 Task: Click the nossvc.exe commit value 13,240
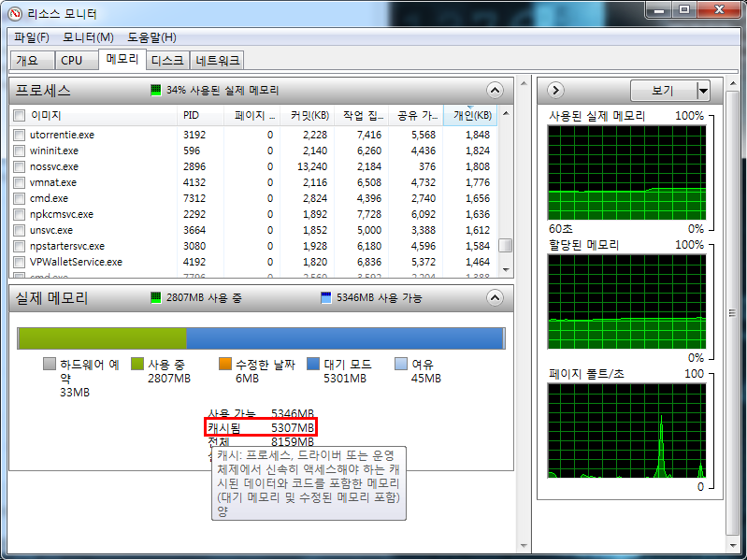[312, 166]
